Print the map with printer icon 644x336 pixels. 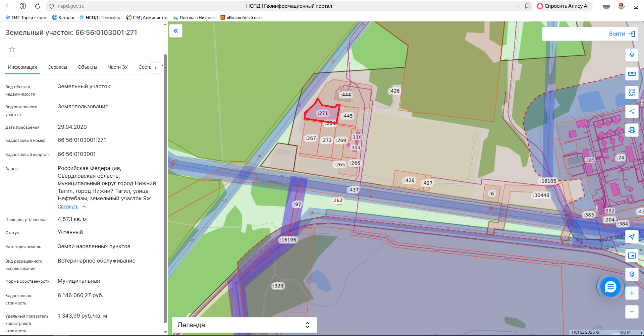coord(632,130)
